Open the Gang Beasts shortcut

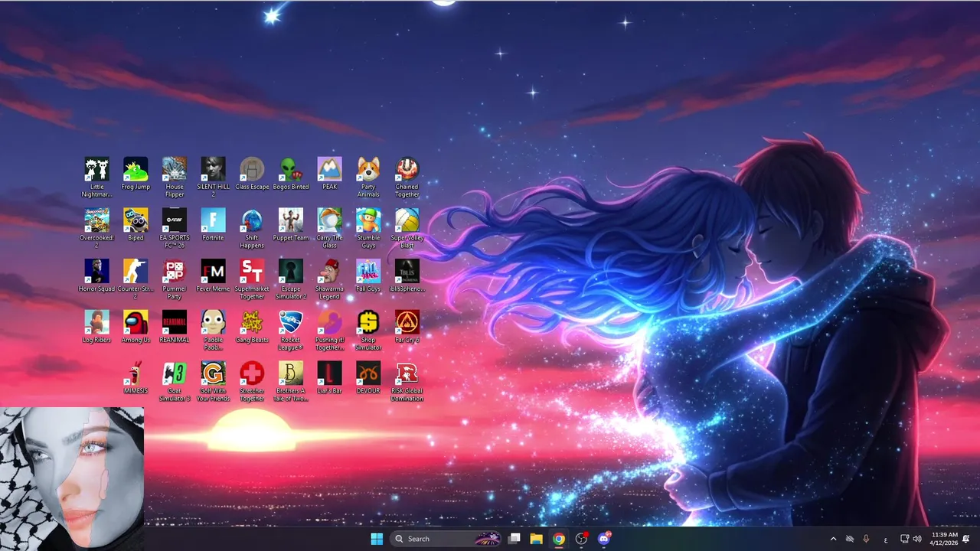[x=252, y=327]
